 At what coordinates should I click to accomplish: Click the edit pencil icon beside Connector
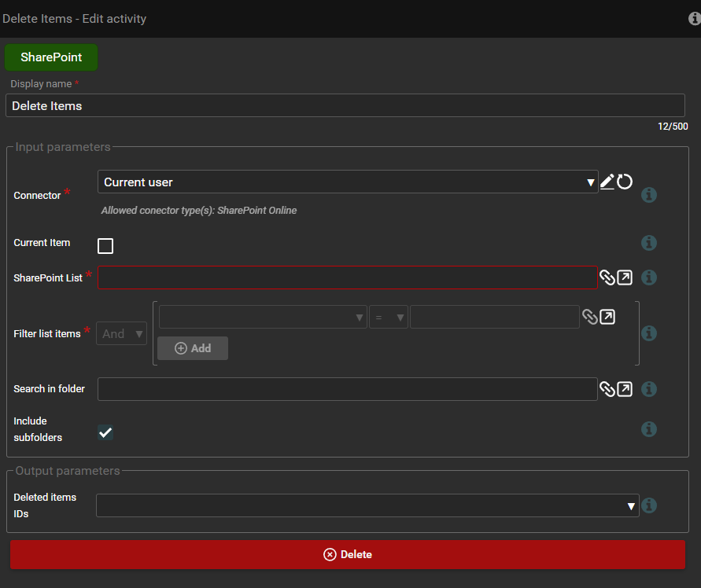(x=607, y=182)
